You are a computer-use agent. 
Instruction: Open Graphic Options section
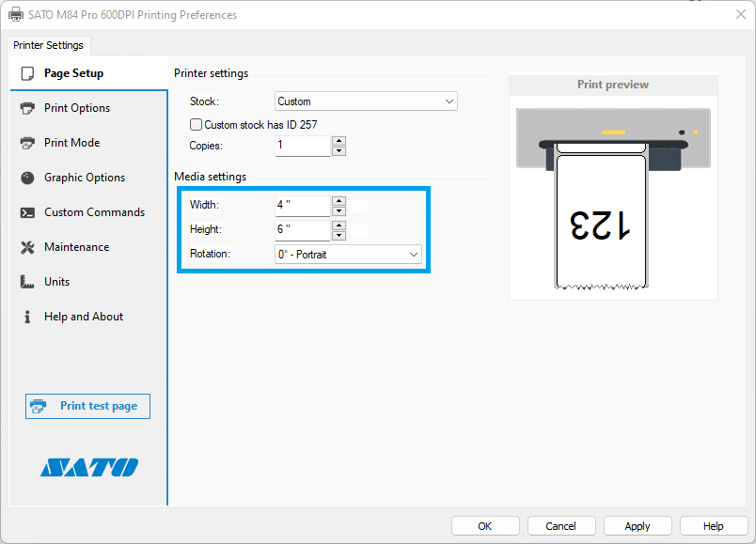pyautogui.click(x=88, y=178)
